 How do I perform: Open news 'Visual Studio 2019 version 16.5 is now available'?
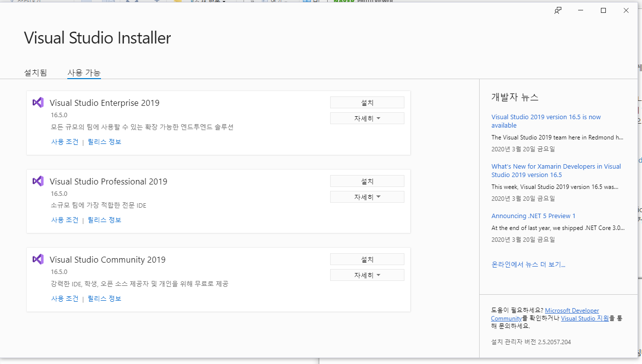[546, 121]
